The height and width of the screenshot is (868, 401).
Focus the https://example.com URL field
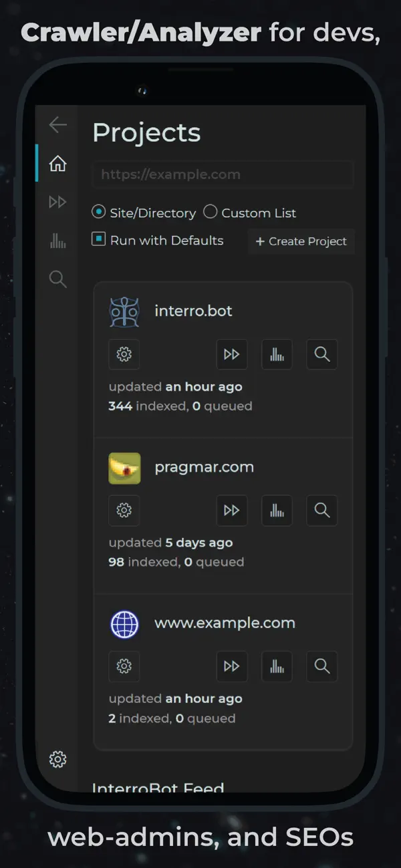tap(223, 174)
